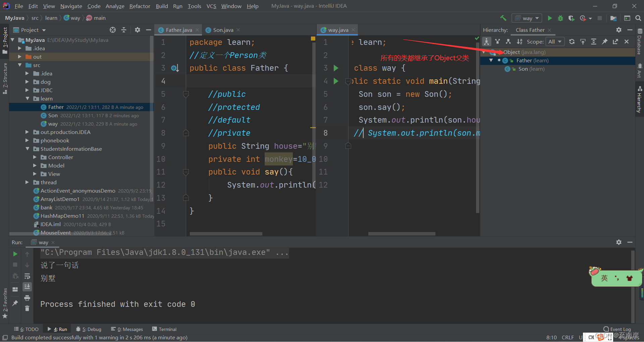Open Run panel settings gear
The width and height of the screenshot is (644, 342).
point(619,242)
